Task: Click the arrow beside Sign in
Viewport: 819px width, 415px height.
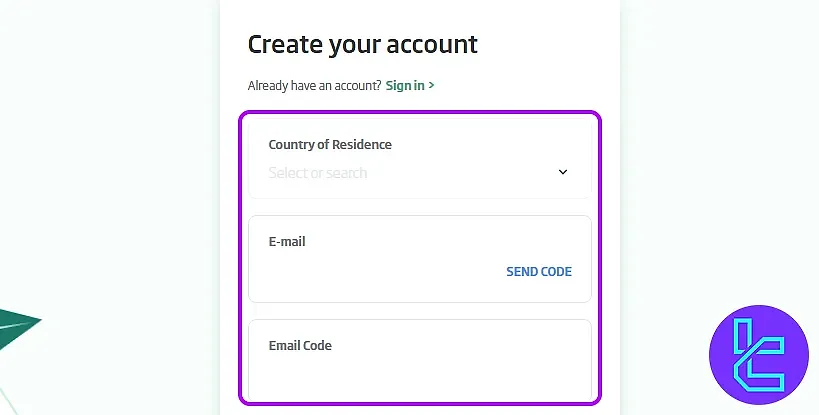Action: 431,86
